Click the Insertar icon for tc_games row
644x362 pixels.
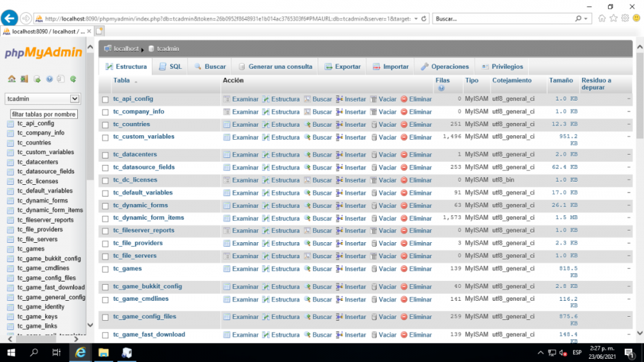coord(339,269)
